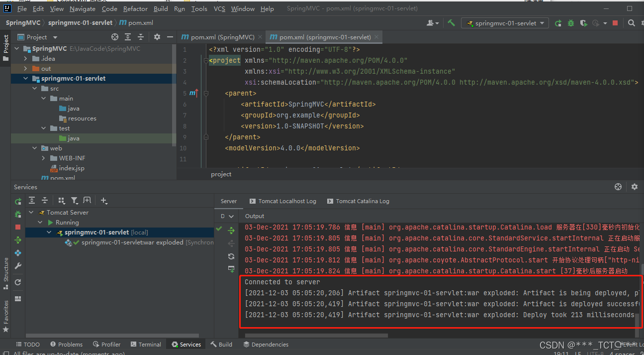Click Deploy All icon in Services side toolbar

point(18,240)
